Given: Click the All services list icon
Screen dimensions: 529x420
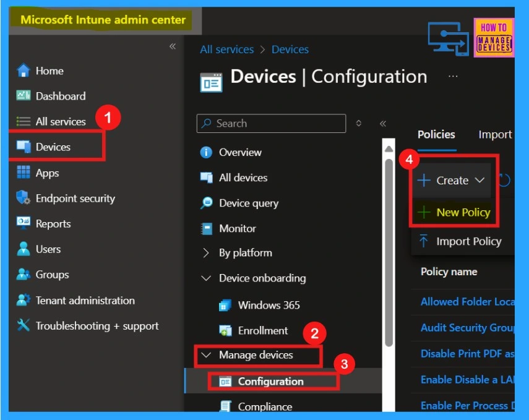Looking at the screenshot, I should click(x=24, y=121).
